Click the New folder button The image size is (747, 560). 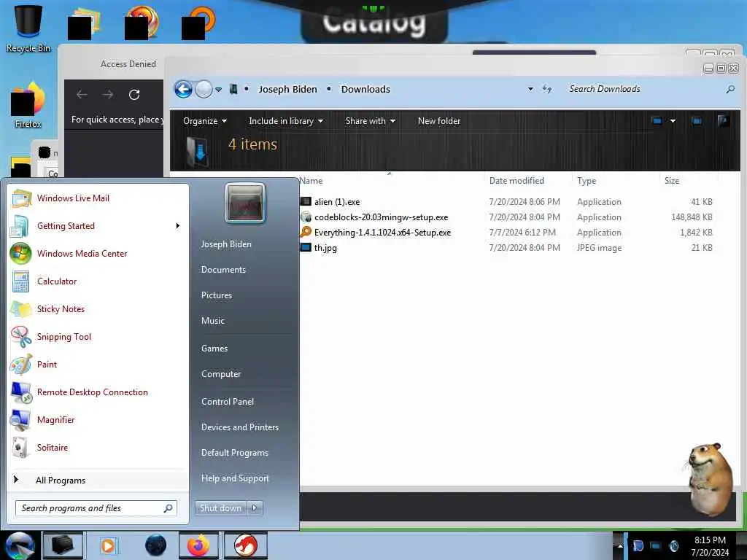(x=438, y=121)
